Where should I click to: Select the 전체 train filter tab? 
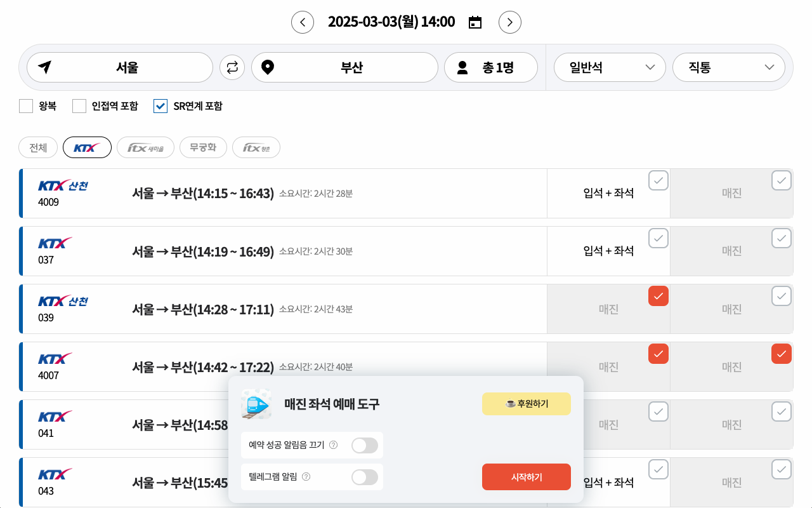(x=38, y=147)
